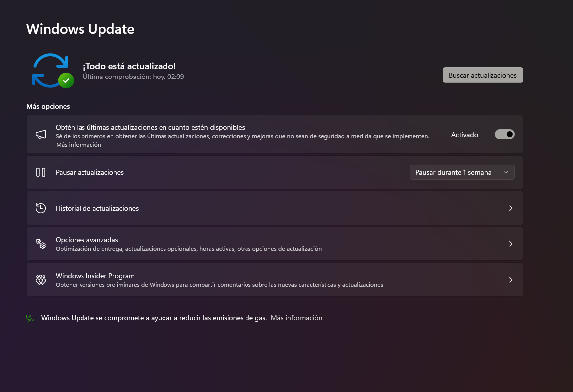Open Más información link about gas emissions
Viewport: 573px width, 392px height.
click(296, 318)
